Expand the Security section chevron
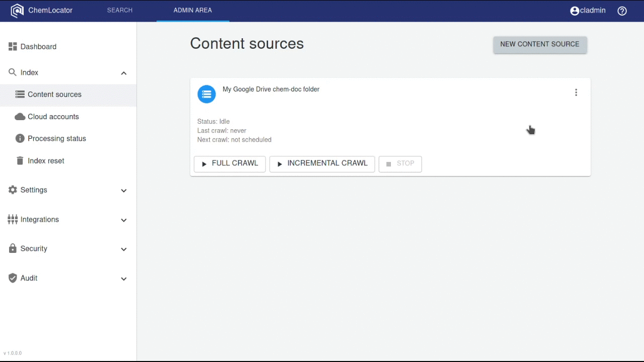Screen dimensions: 644x362 pyautogui.click(x=124, y=249)
